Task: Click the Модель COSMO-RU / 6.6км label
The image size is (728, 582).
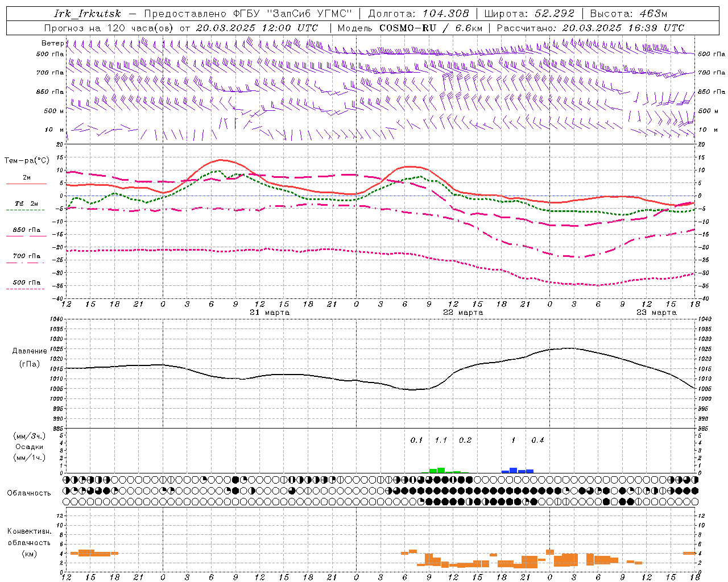Action: [410, 28]
